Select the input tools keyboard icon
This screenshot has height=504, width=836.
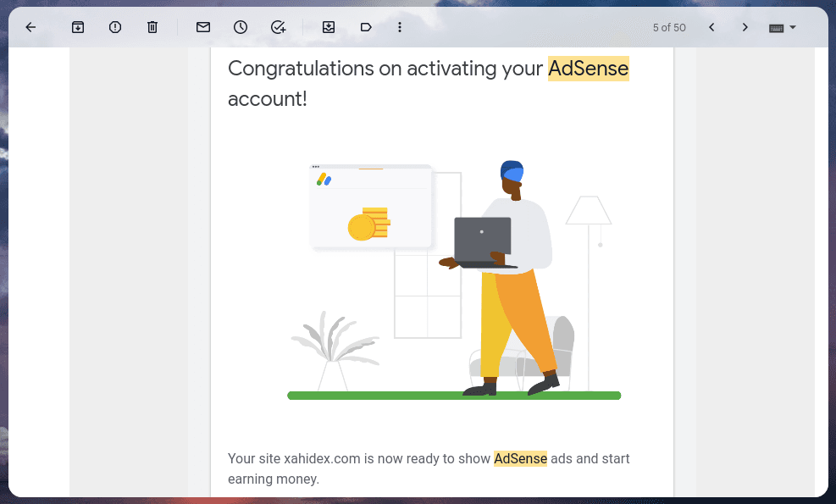(x=776, y=27)
